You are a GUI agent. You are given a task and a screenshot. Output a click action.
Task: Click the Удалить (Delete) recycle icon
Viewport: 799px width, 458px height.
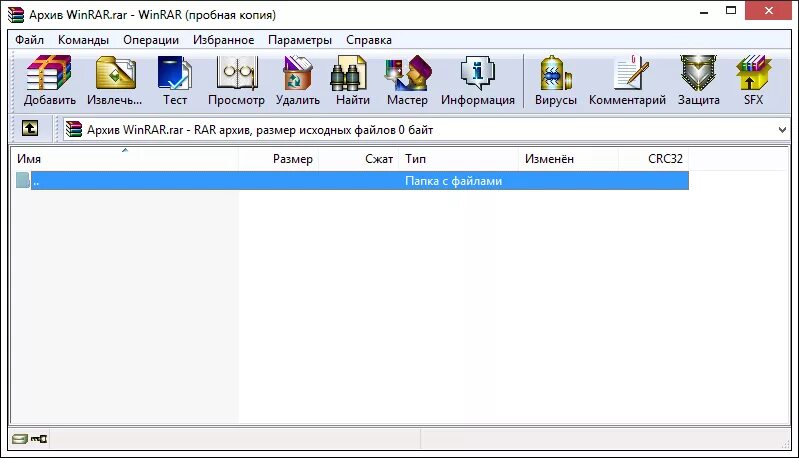pyautogui.click(x=298, y=74)
